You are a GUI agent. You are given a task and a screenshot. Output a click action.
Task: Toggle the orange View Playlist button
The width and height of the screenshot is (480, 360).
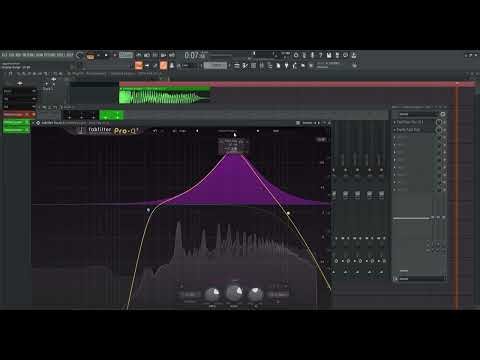139,66
